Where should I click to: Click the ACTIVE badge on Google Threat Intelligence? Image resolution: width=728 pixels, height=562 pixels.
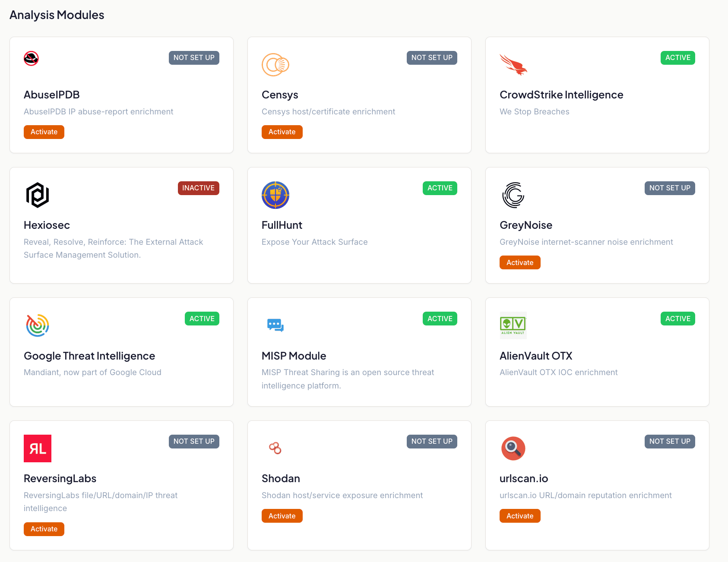click(202, 319)
